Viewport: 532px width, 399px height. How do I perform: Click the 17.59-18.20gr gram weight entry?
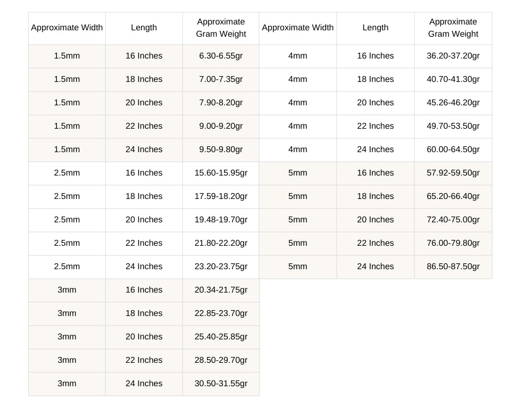pos(221,196)
